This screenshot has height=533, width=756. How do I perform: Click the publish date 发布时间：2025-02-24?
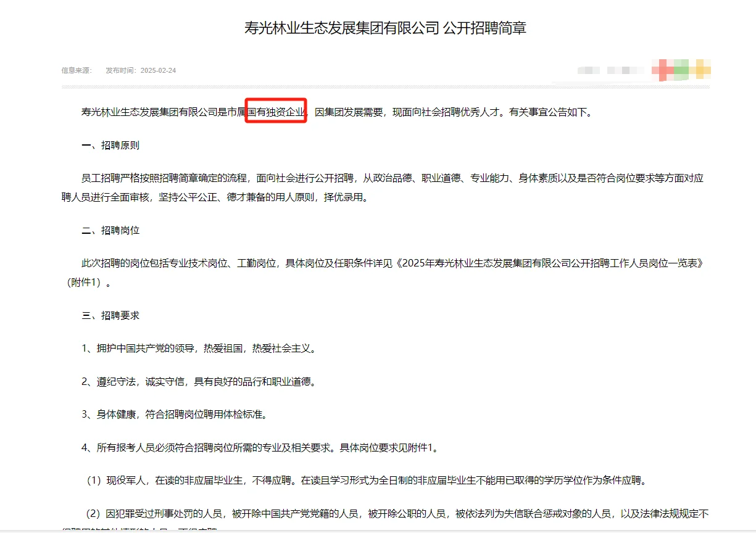tap(141, 70)
